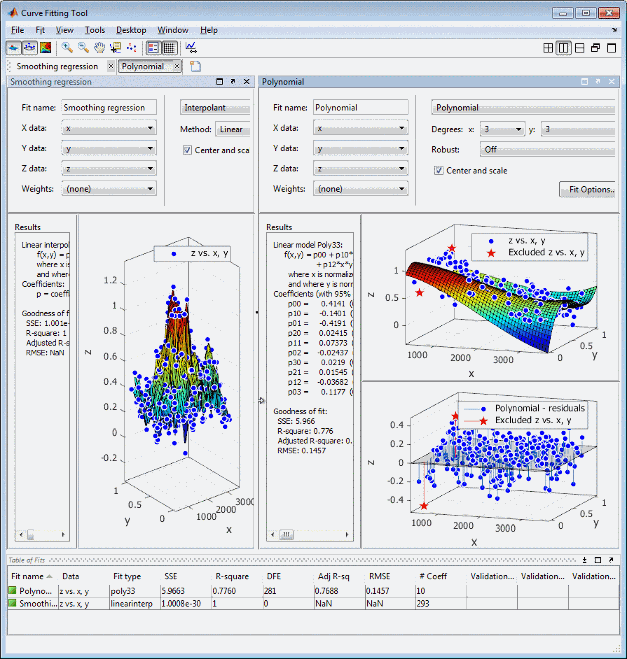Toggle the Legend toolbar button
The width and height of the screenshot is (627, 659).
153,47
